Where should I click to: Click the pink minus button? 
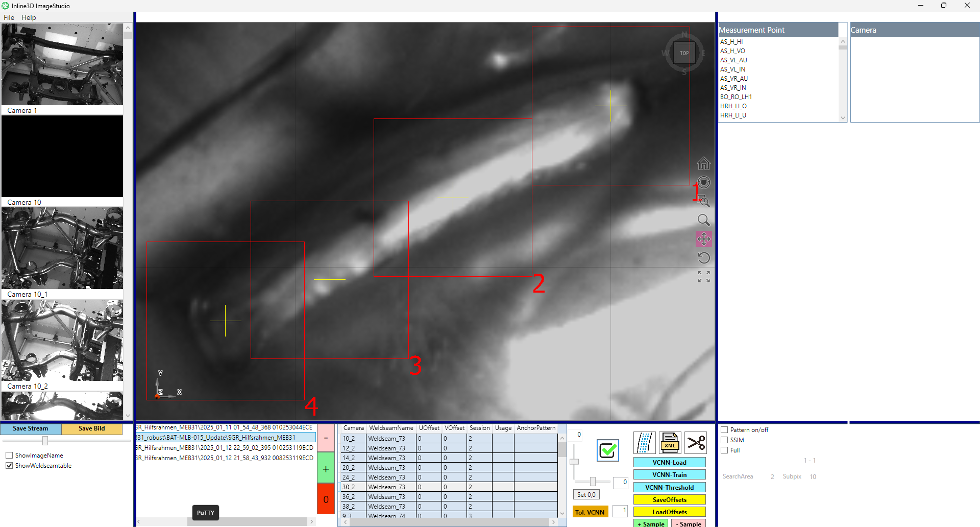pos(326,438)
